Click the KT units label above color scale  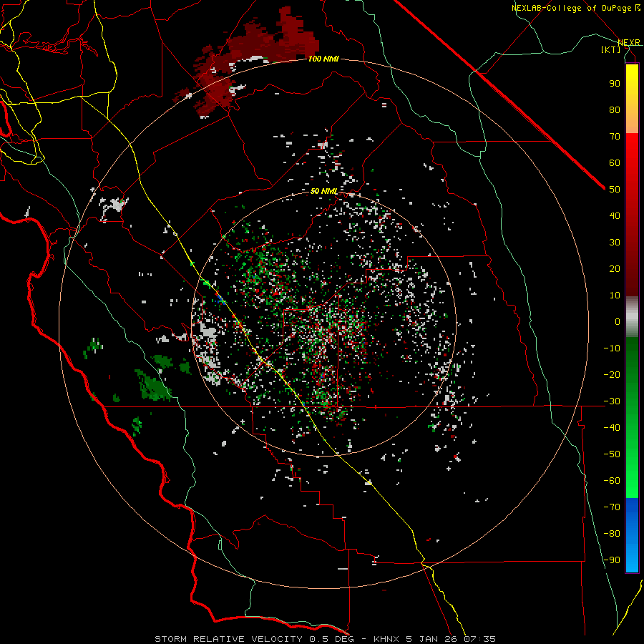pyautogui.click(x=611, y=49)
